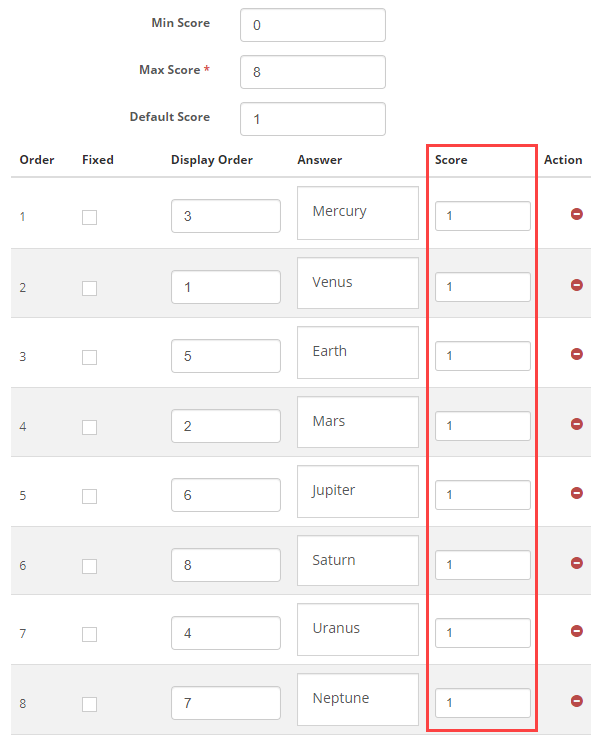Check the Fixed box for Mercury
The width and height of the screenshot is (600, 742).
coord(90,217)
